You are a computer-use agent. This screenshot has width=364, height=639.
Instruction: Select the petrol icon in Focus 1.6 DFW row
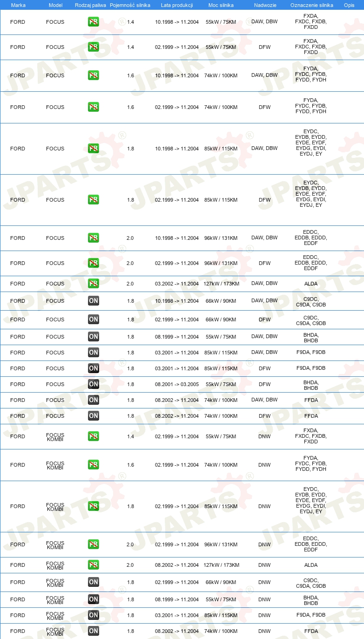click(93, 107)
